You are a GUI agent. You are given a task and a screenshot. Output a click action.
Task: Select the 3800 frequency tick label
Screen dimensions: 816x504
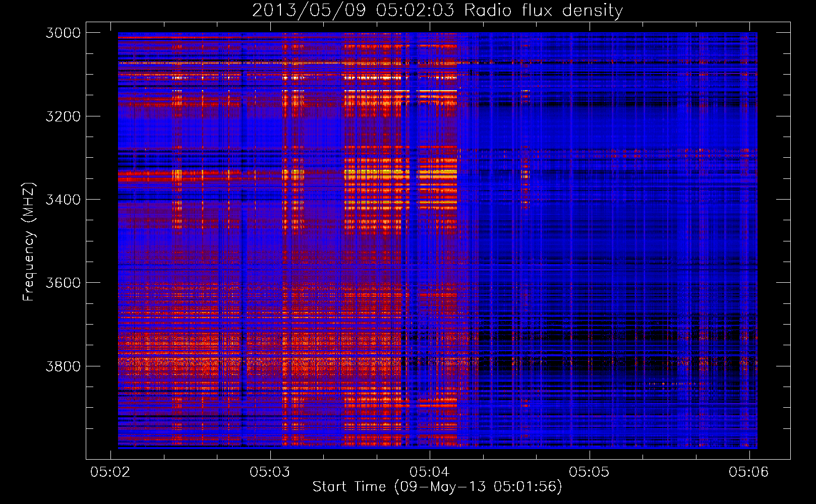tap(63, 366)
